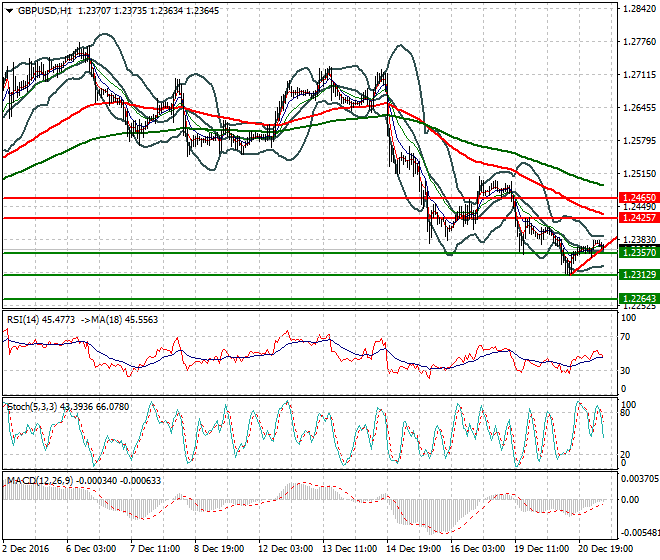Open the RSI(14) indicator label
The width and height of the screenshot is (660, 560).
pos(23,320)
